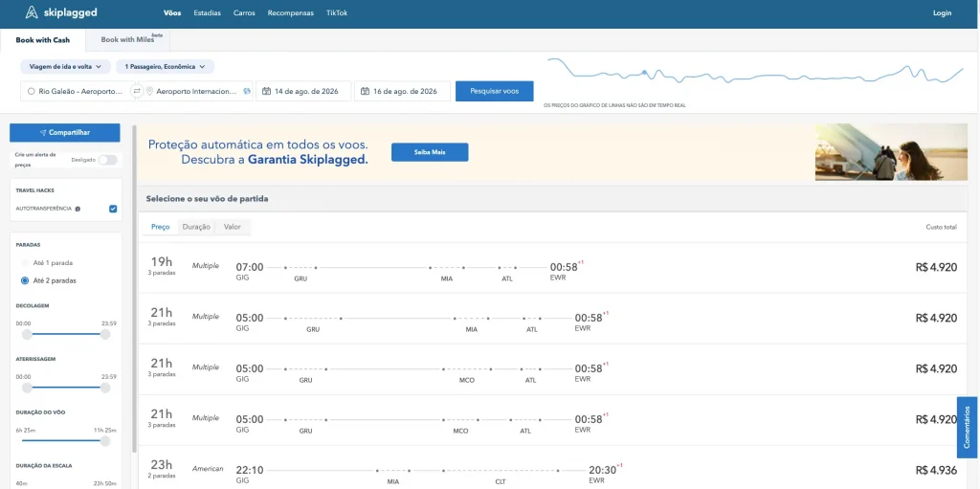The width and height of the screenshot is (980, 489).
Task: Sort results by Duração
Action: tap(196, 227)
